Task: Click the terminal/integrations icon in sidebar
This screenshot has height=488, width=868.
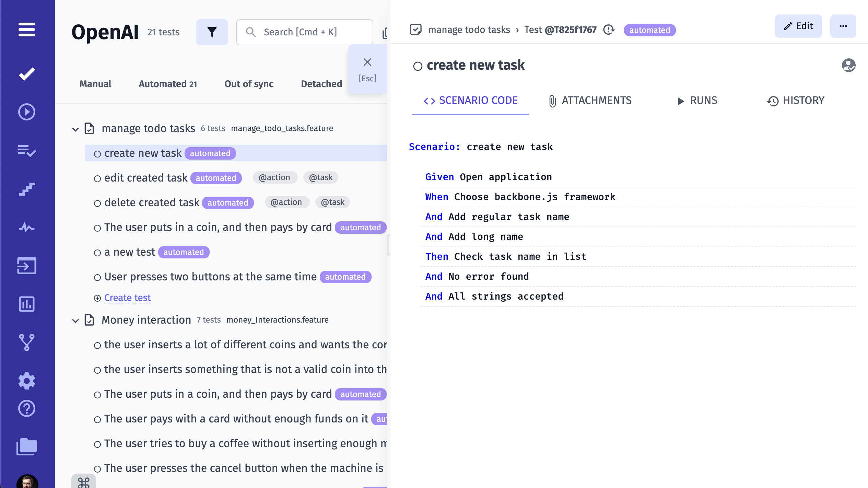Action: pyautogui.click(x=27, y=266)
